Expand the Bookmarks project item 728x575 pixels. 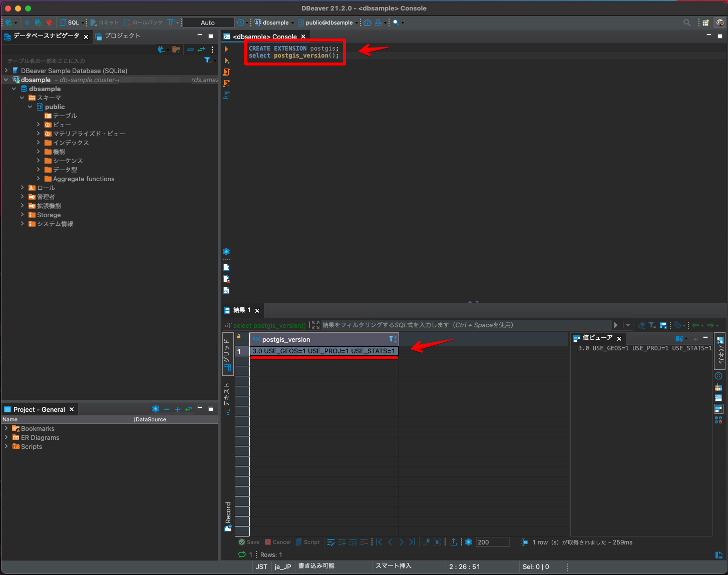[6, 428]
